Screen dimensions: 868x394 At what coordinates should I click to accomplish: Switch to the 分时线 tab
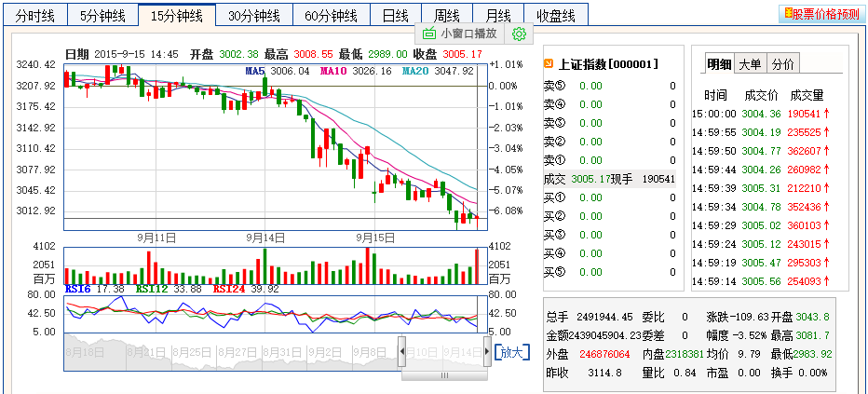[34, 15]
